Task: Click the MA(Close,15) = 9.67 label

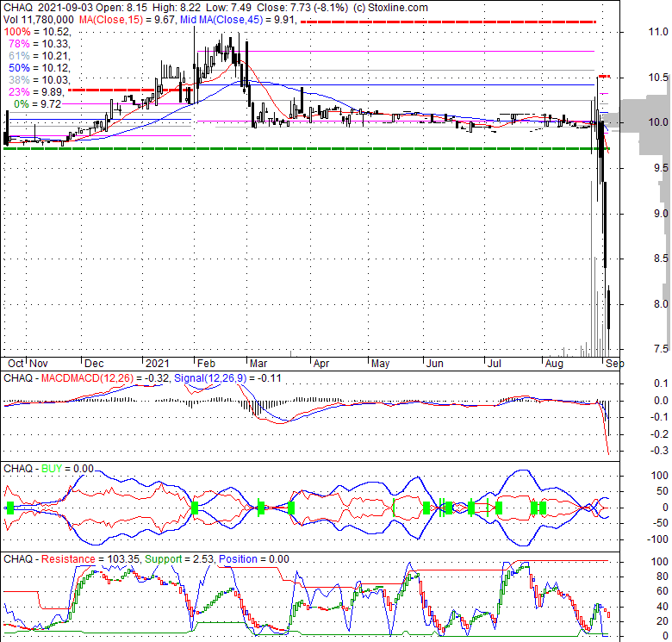Action: tap(127, 20)
